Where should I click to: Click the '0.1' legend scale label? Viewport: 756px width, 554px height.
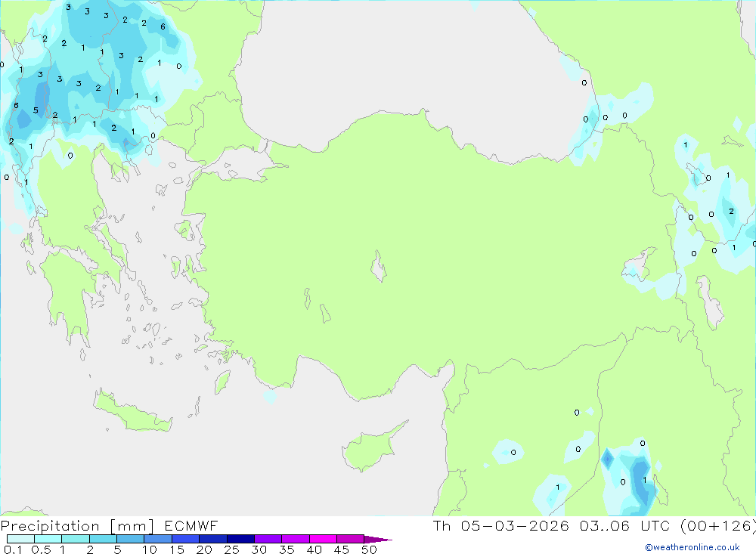13,549
